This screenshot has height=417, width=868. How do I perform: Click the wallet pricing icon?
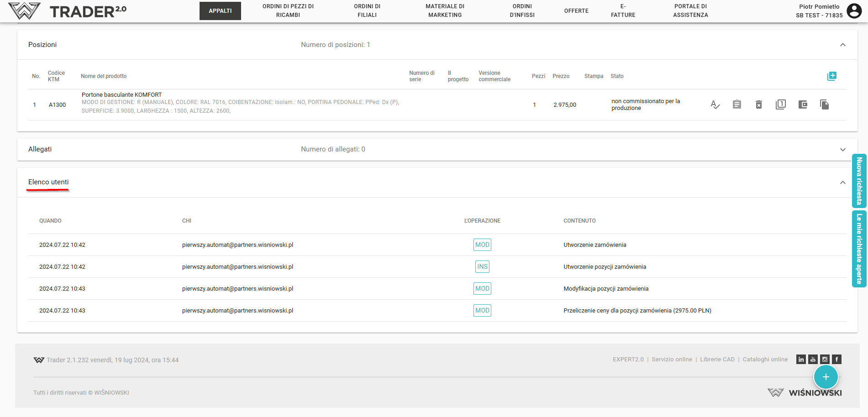803,105
